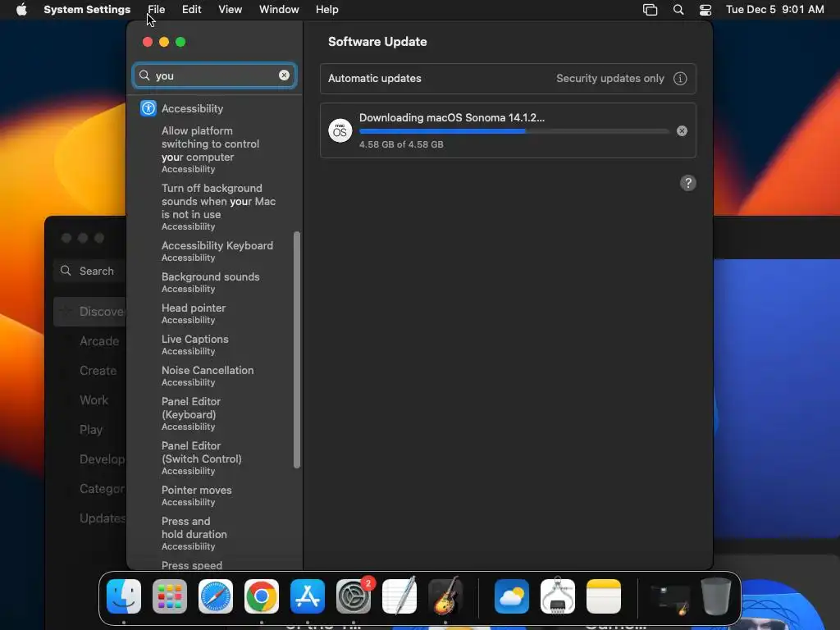
Task: Select Arcade in App Store sidebar
Action: [99, 341]
